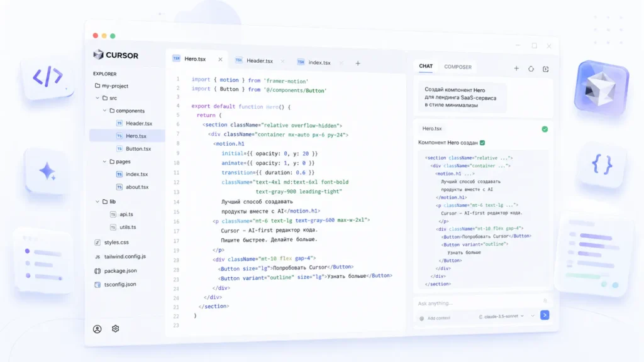The height and width of the screenshot is (362, 644).
Task: Click the TSX badge on Hero.tsx tab
Action: point(177,58)
